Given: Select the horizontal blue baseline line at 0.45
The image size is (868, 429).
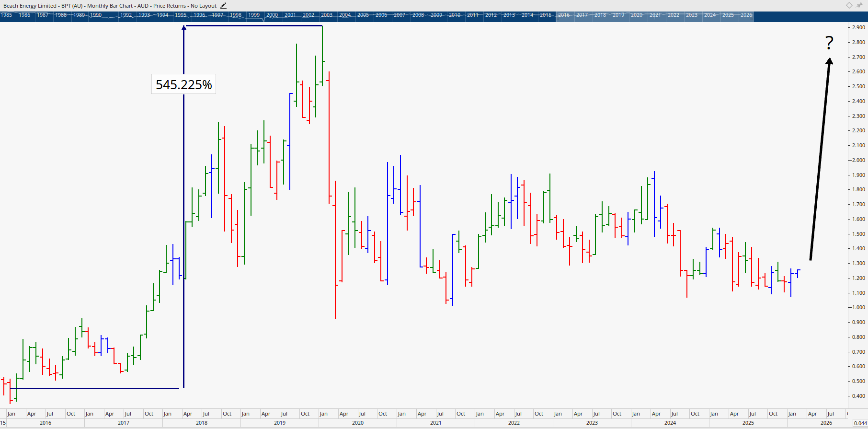Looking at the screenshot, I should pyautogui.click(x=96, y=388).
